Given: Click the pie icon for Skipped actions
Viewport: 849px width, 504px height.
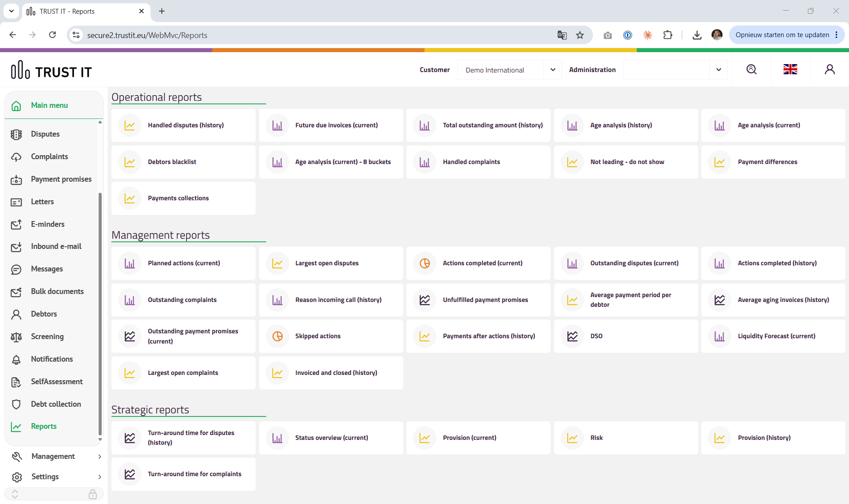Looking at the screenshot, I should click(x=277, y=336).
